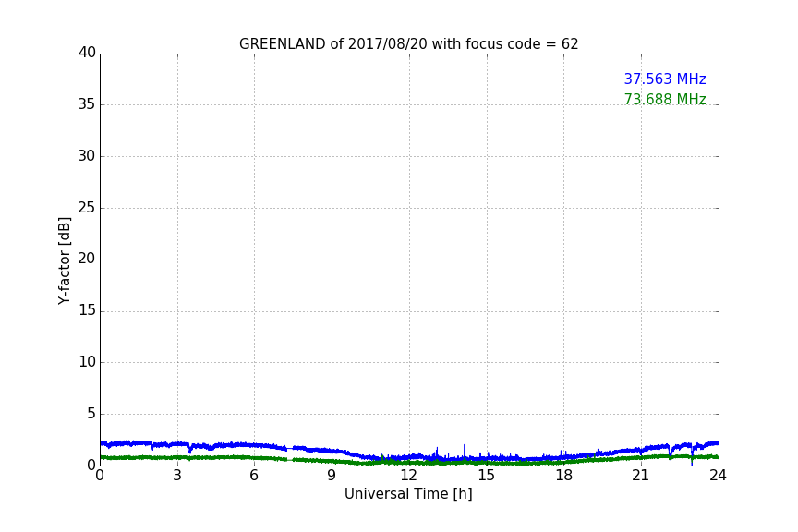This screenshot has height=532, width=798.
Task: Click the x-axis tick label '6'
Action: (x=254, y=476)
